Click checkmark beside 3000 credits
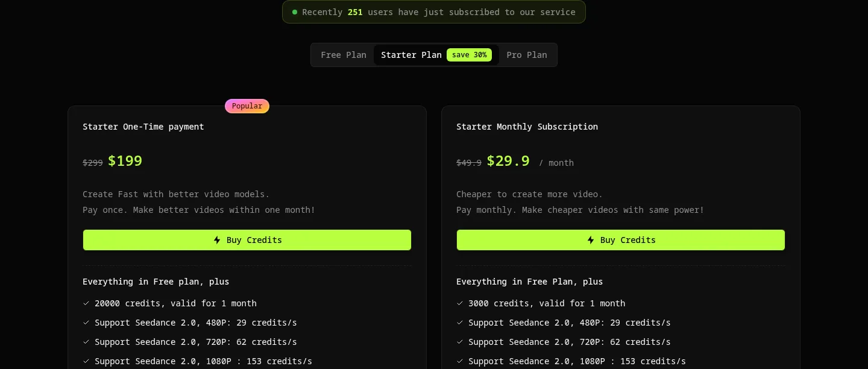 tap(460, 303)
